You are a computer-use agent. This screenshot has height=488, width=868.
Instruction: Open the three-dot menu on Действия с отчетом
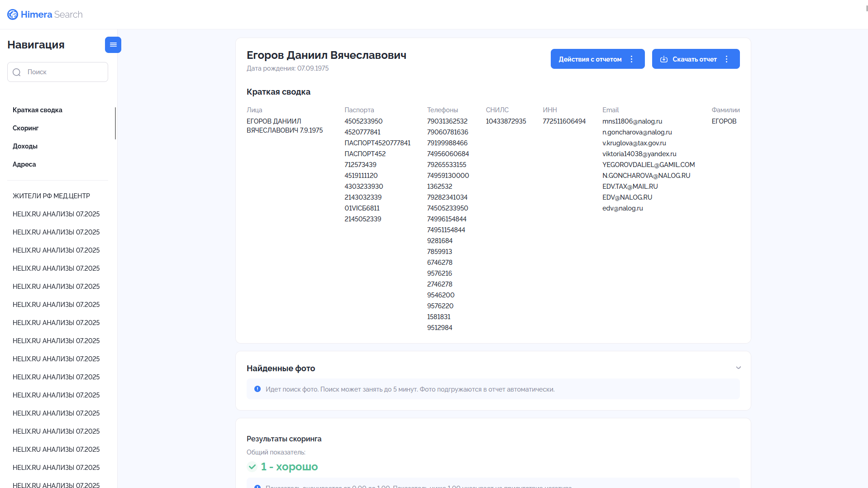coord(632,59)
